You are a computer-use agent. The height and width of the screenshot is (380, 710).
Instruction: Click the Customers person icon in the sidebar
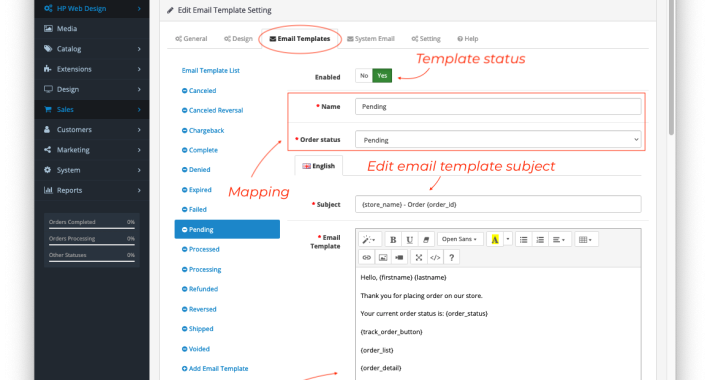[47, 130]
